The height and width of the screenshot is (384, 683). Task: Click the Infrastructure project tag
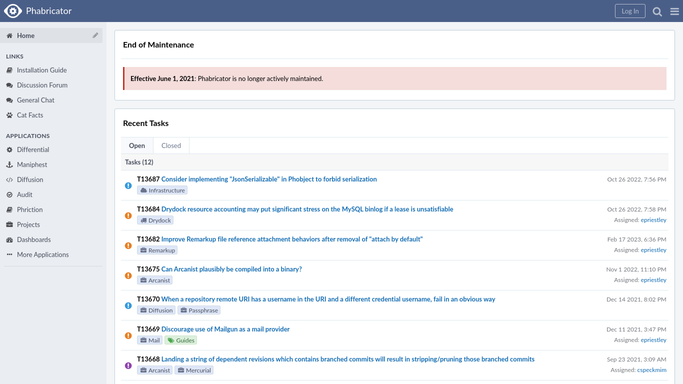162,190
